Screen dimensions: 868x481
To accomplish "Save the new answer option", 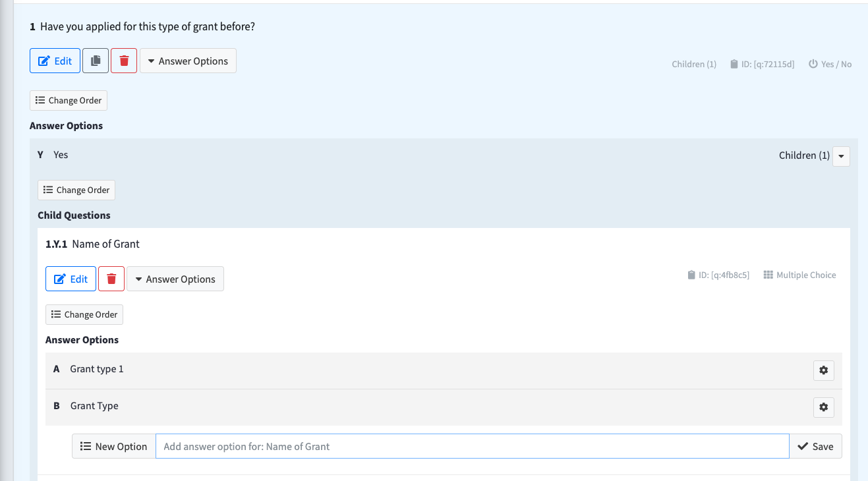I will 815,446.
